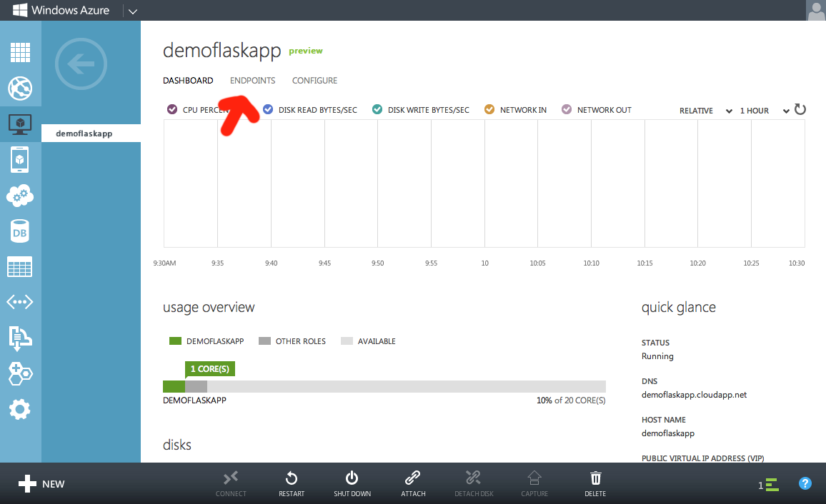826x504 pixels.
Task: Go back with the circular arrow
Action: 81,64
